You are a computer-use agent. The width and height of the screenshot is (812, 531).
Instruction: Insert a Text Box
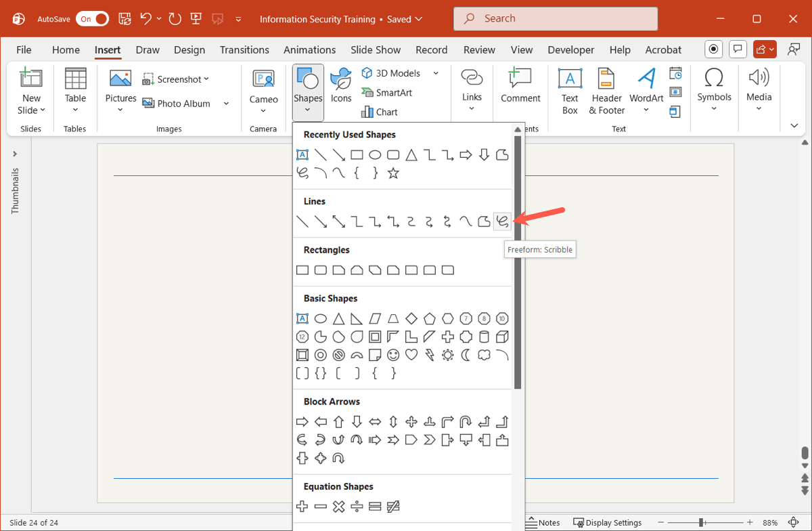click(x=570, y=91)
